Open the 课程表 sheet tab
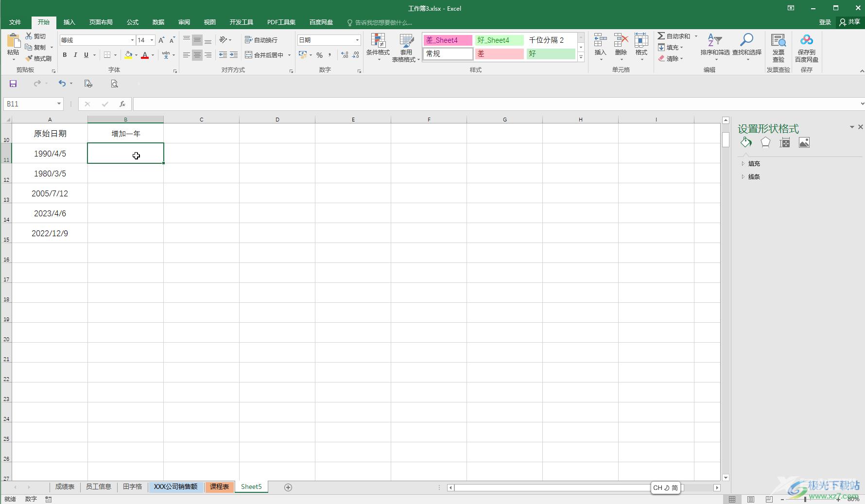 coord(219,487)
